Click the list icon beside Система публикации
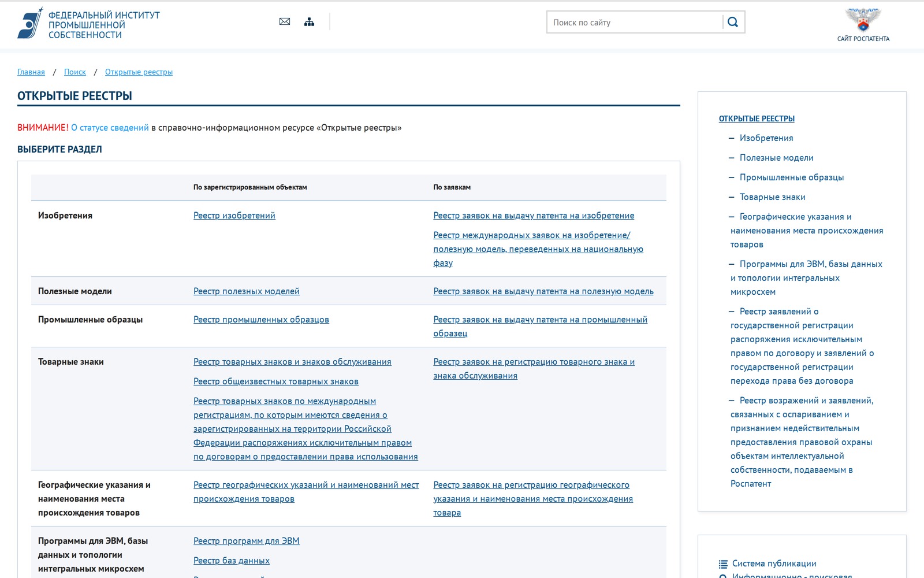The image size is (924, 578). 723,564
